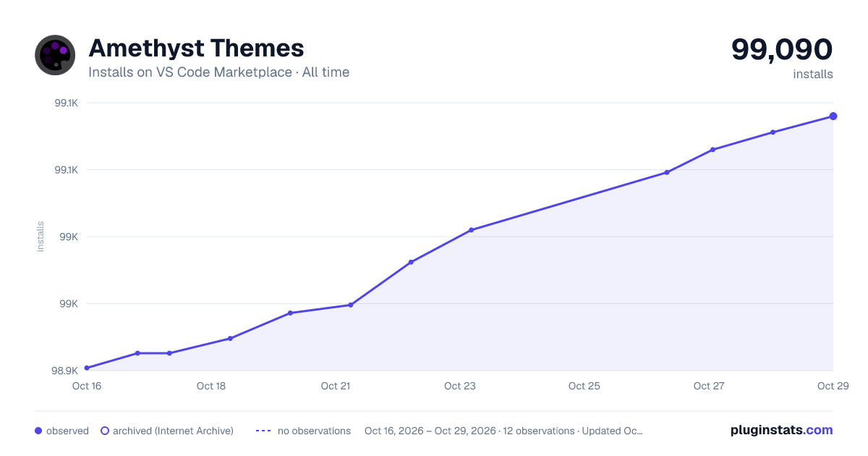Select the final enlarged Oct 29 data point
The image size is (868, 456).
pos(833,116)
